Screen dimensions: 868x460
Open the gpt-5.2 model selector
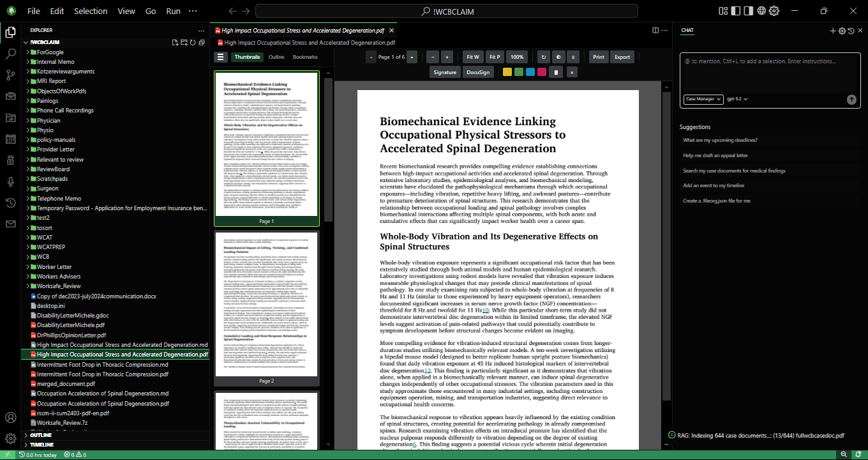(x=737, y=99)
